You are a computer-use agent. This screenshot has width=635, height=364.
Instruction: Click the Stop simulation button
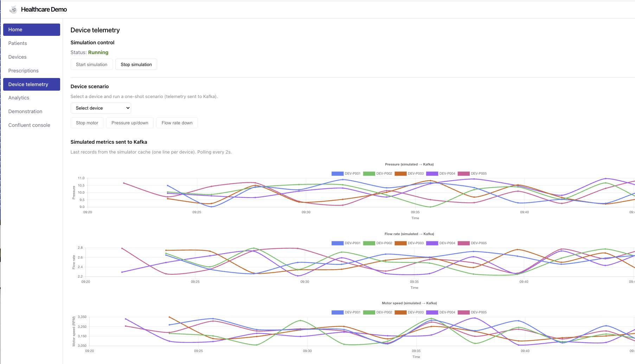[x=136, y=65]
